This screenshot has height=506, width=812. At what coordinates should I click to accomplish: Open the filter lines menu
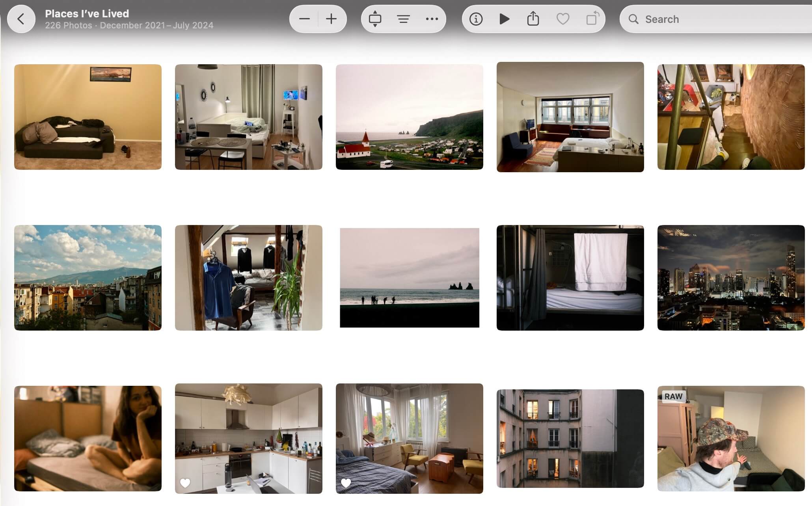pos(403,19)
